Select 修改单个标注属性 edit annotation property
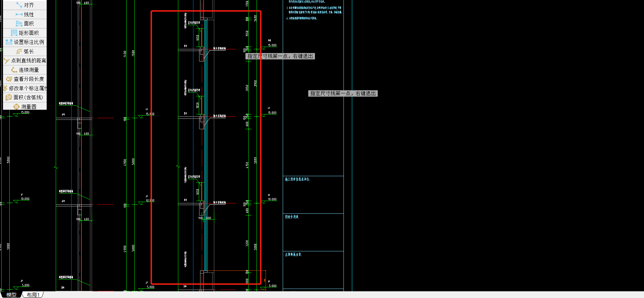Image resolution: width=644 pixels, height=298 pixels. click(25, 88)
